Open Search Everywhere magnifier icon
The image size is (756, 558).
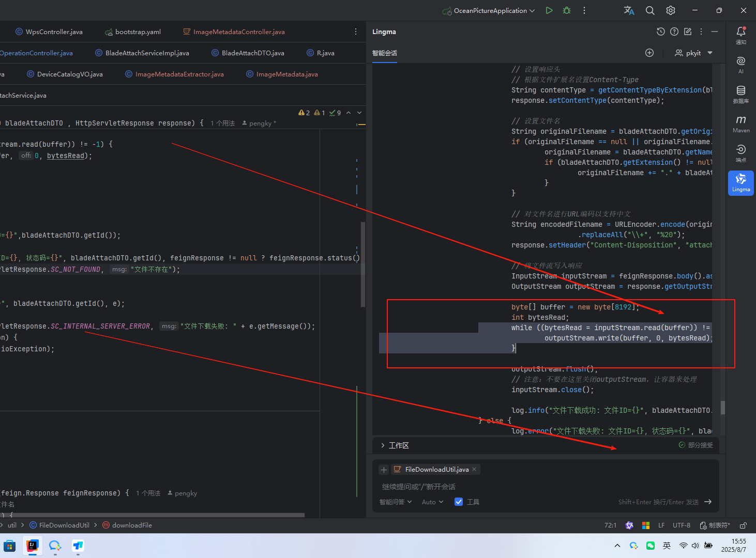click(650, 10)
